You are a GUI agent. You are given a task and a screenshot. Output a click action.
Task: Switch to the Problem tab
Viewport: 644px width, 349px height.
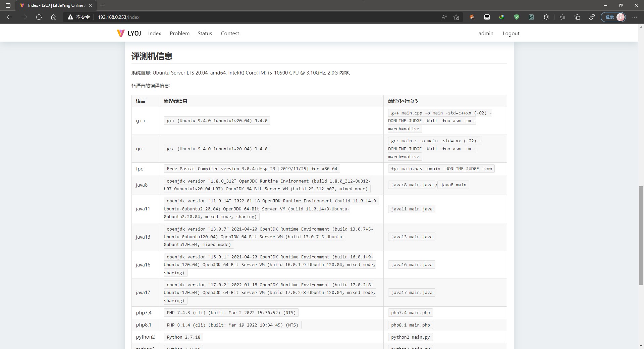179,33
